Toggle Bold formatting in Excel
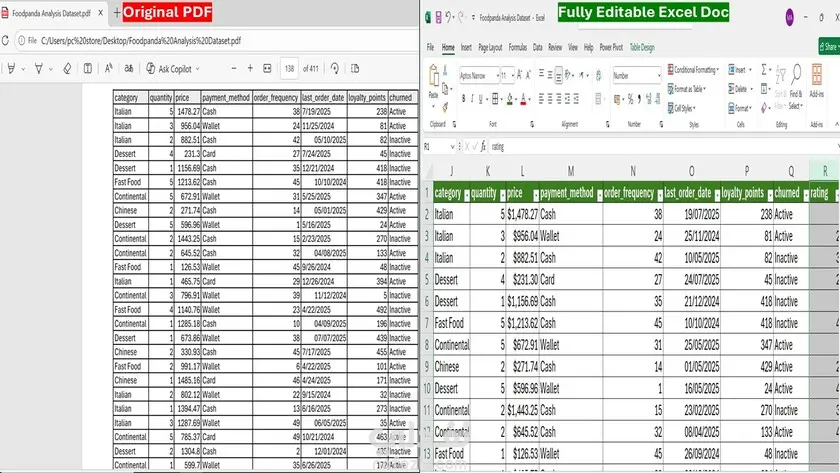 pyautogui.click(x=463, y=99)
